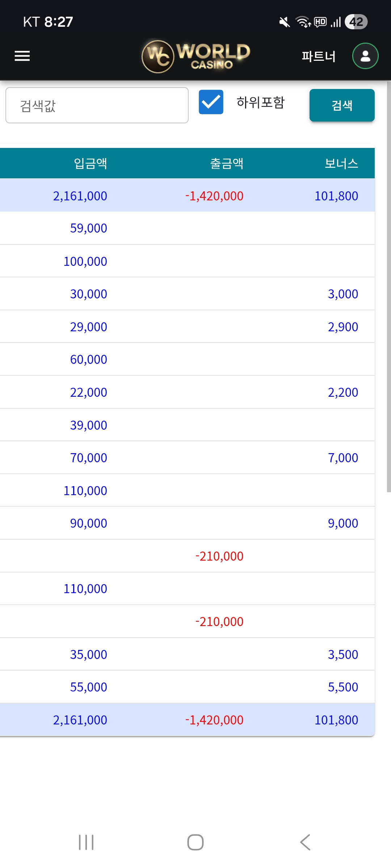Tap the first -210,000 withdrawal amount
The image size is (391, 868).
click(x=219, y=556)
